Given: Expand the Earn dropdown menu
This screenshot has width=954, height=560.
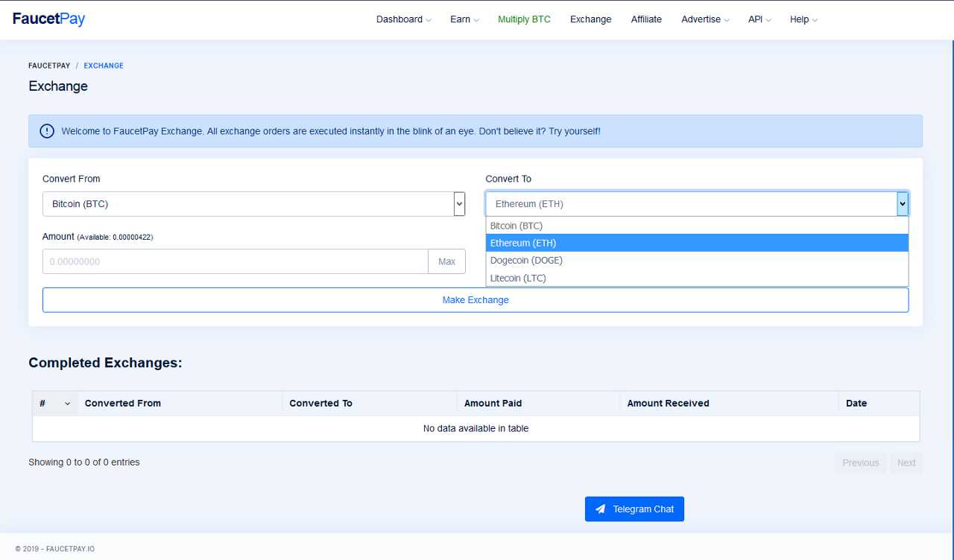Looking at the screenshot, I should (464, 19).
